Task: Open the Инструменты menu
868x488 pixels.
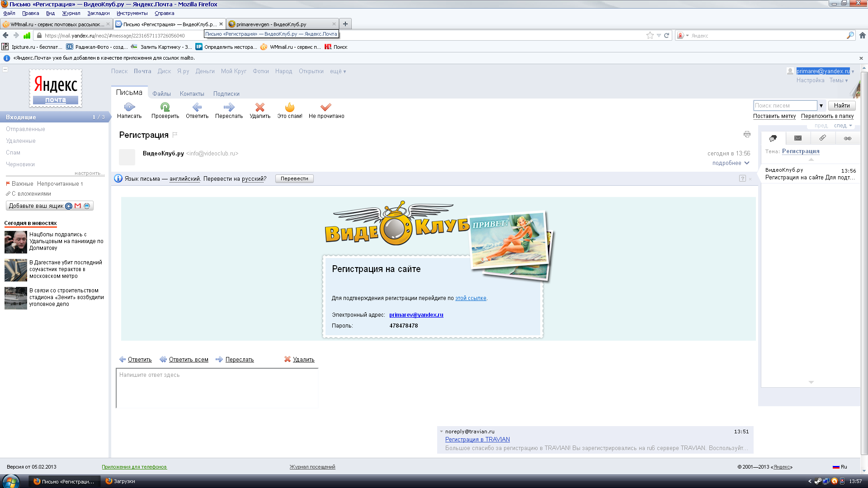Action: [x=132, y=13]
